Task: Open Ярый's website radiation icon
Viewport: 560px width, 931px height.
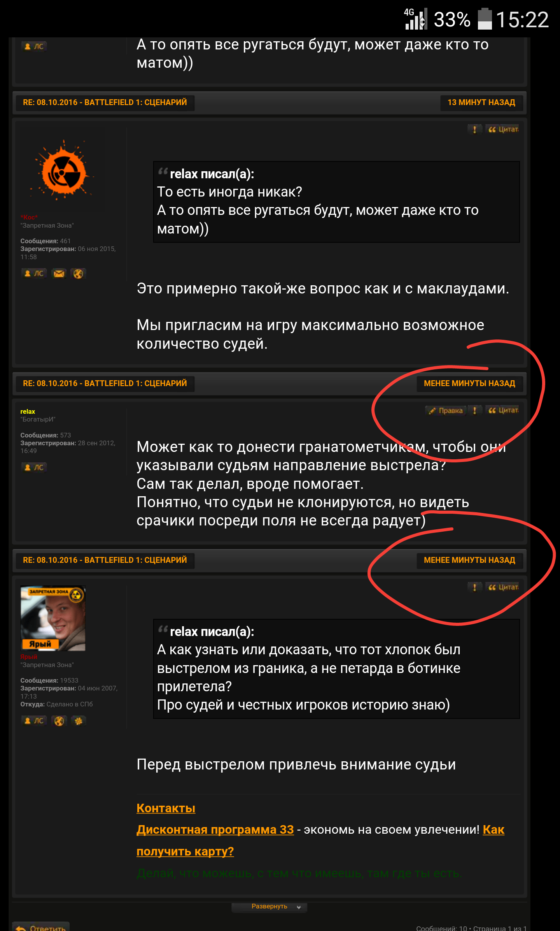Action: (x=59, y=721)
